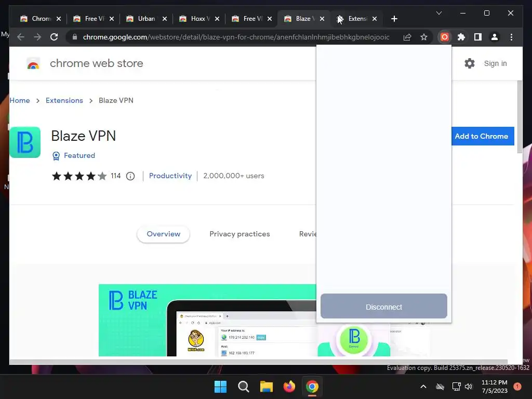Open the Chrome profile avatar
The image size is (532, 399).
point(495,37)
